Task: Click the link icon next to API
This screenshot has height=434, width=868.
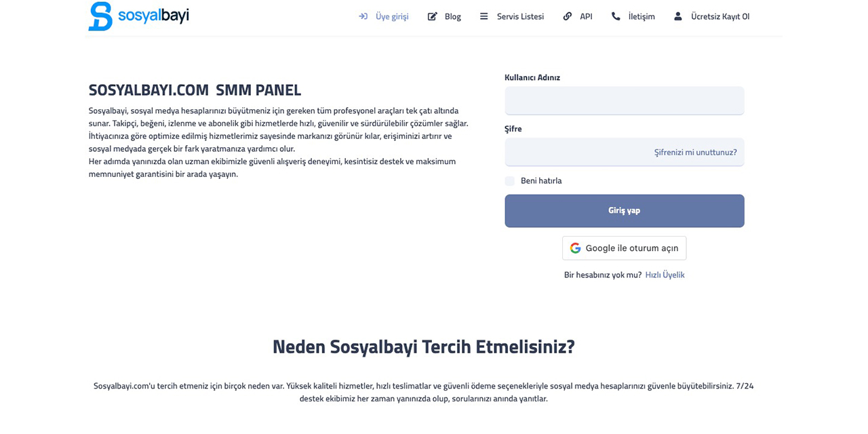Action: pos(568,16)
